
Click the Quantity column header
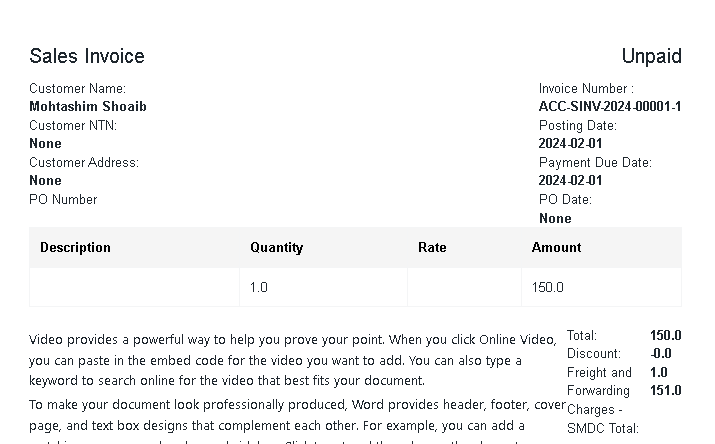(276, 247)
